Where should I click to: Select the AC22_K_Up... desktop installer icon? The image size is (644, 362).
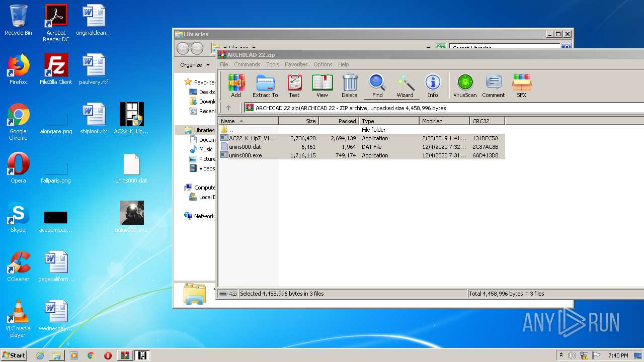(x=131, y=119)
